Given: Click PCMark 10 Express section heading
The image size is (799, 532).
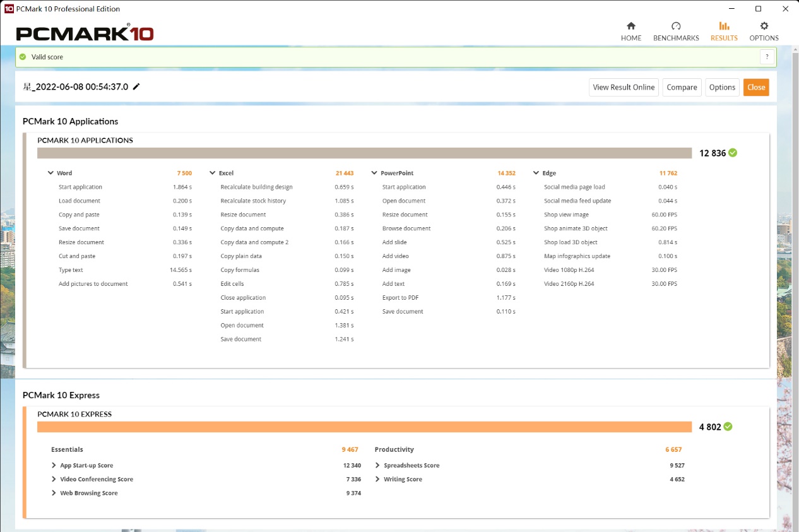Looking at the screenshot, I should coord(61,395).
